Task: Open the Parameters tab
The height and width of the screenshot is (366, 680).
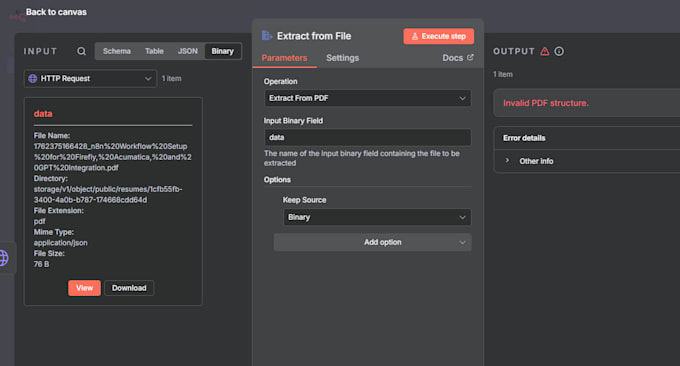Action: 284,58
